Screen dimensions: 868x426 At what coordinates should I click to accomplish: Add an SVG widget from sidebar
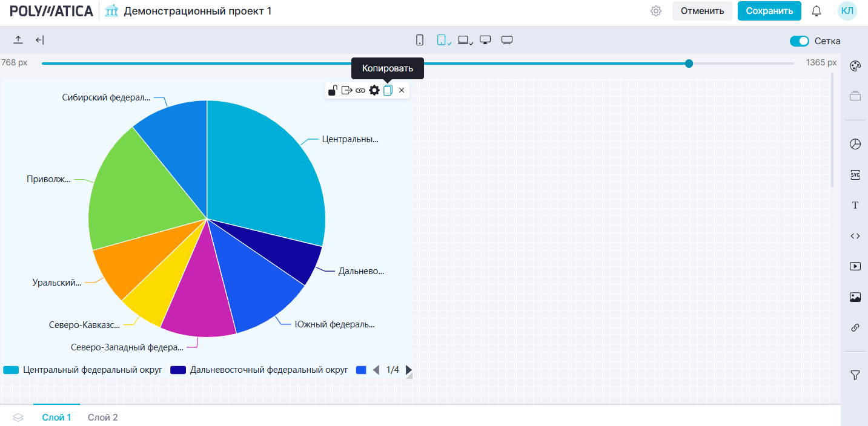[855, 175]
